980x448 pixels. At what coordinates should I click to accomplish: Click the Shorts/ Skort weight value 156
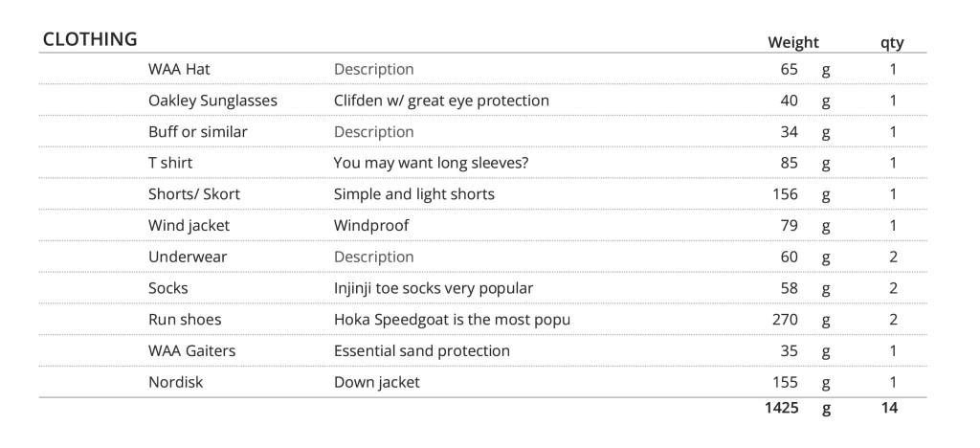click(785, 194)
